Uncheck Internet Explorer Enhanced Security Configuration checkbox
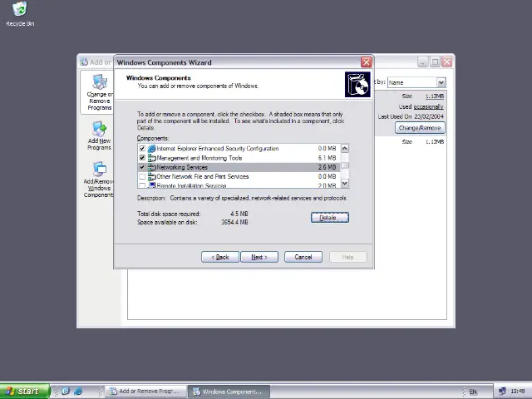The height and width of the screenshot is (399, 532). click(142, 149)
